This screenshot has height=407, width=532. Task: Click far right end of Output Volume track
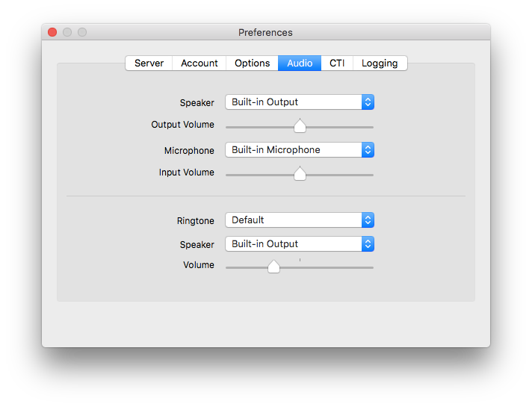coord(371,128)
